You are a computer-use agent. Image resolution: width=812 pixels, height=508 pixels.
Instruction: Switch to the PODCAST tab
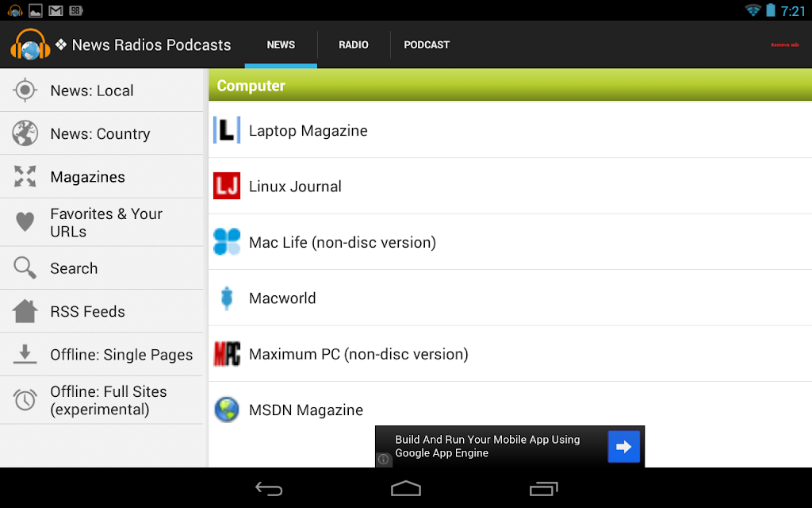427,44
